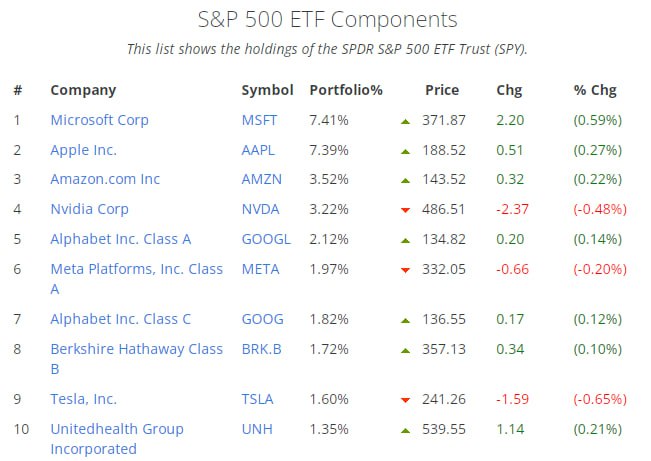The height and width of the screenshot is (461, 651).
Task: Click the % Chg column header
Action: coord(595,90)
